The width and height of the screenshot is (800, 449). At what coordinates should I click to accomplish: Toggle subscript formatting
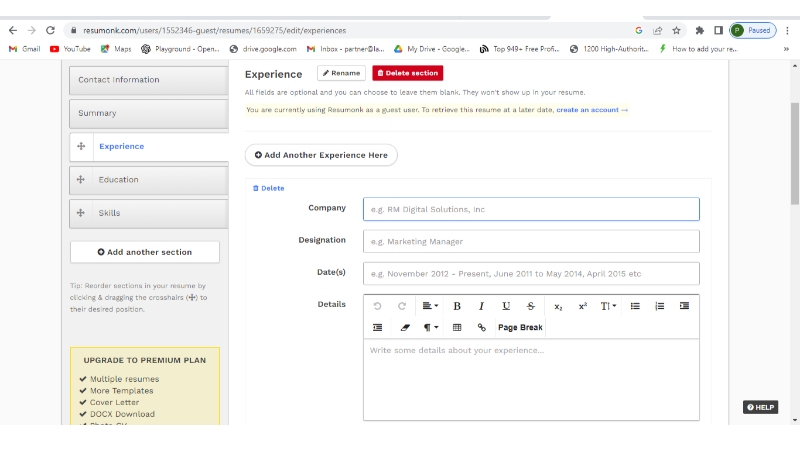558,306
